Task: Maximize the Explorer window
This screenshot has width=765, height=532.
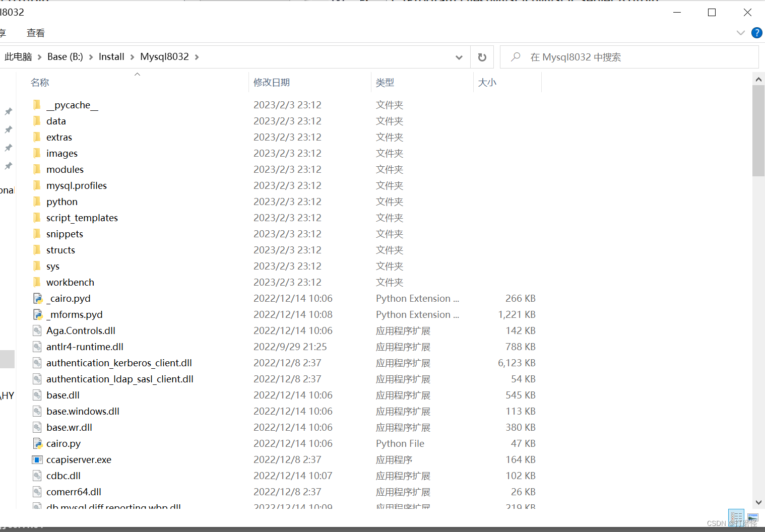Action: (x=712, y=12)
